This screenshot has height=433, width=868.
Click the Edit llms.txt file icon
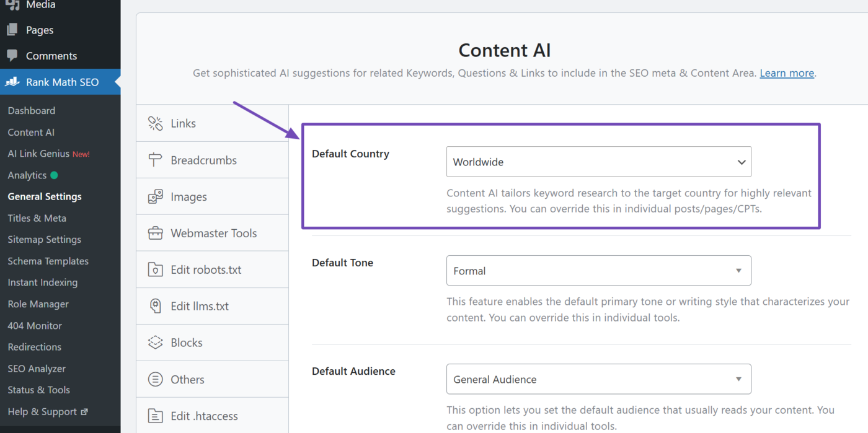point(155,306)
